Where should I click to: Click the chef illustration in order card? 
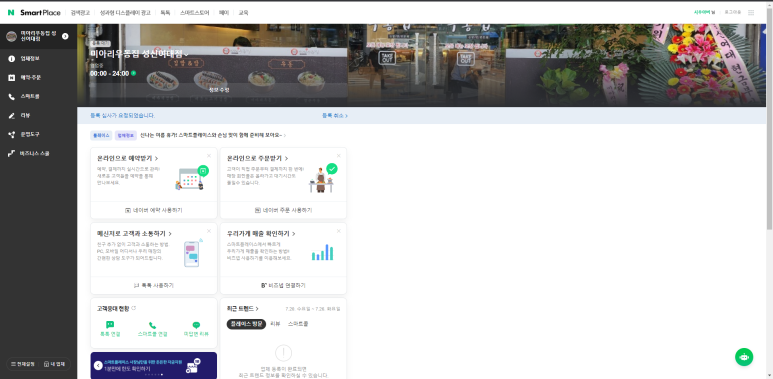[x=323, y=178]
